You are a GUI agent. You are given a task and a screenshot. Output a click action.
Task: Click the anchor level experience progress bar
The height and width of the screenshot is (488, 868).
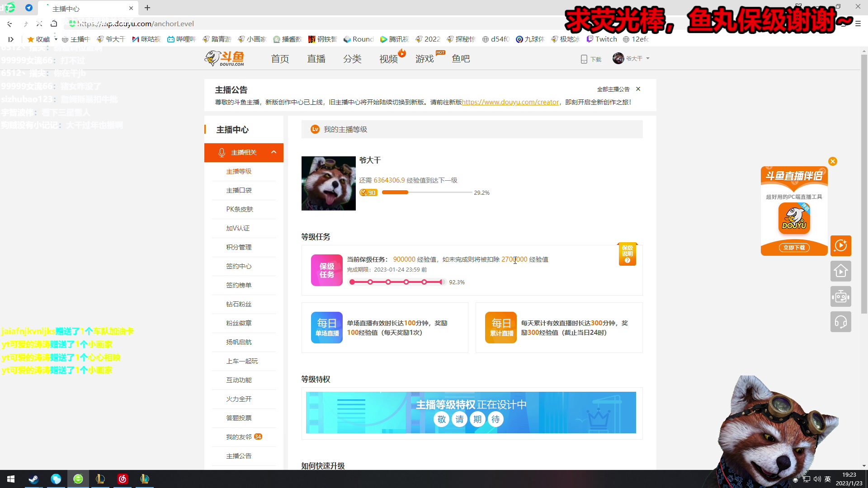click(427, 192)
